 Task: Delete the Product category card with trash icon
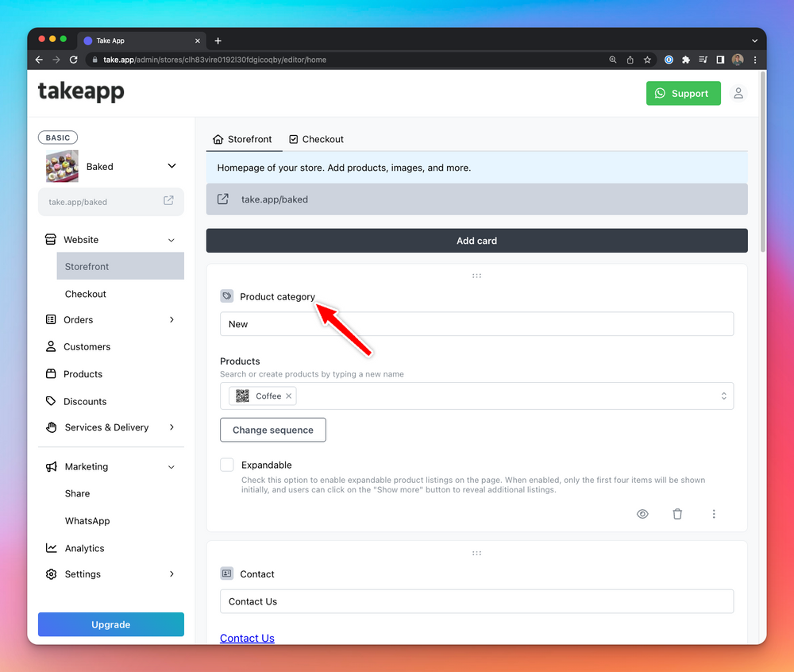pos(677,514)
